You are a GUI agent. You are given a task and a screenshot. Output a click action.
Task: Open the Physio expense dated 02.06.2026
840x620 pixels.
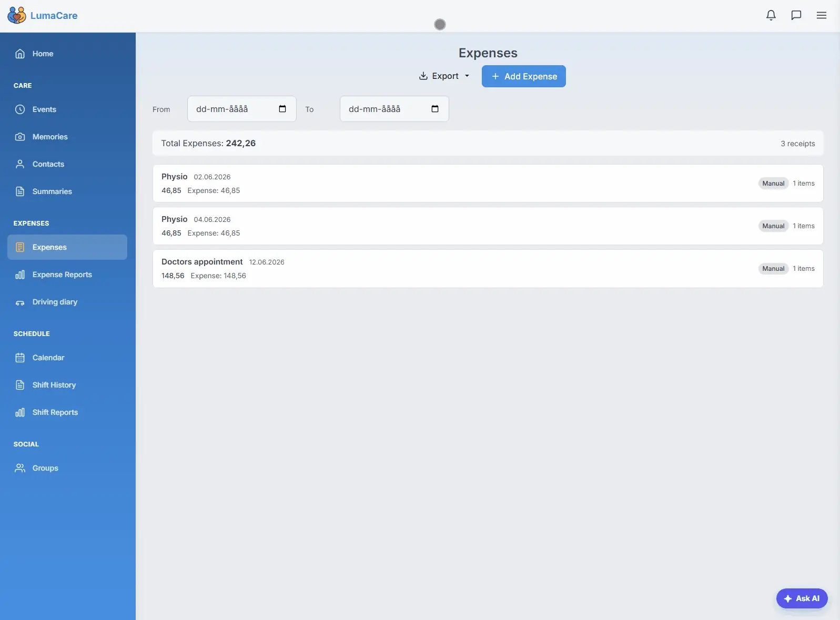(x=488, y=184)
